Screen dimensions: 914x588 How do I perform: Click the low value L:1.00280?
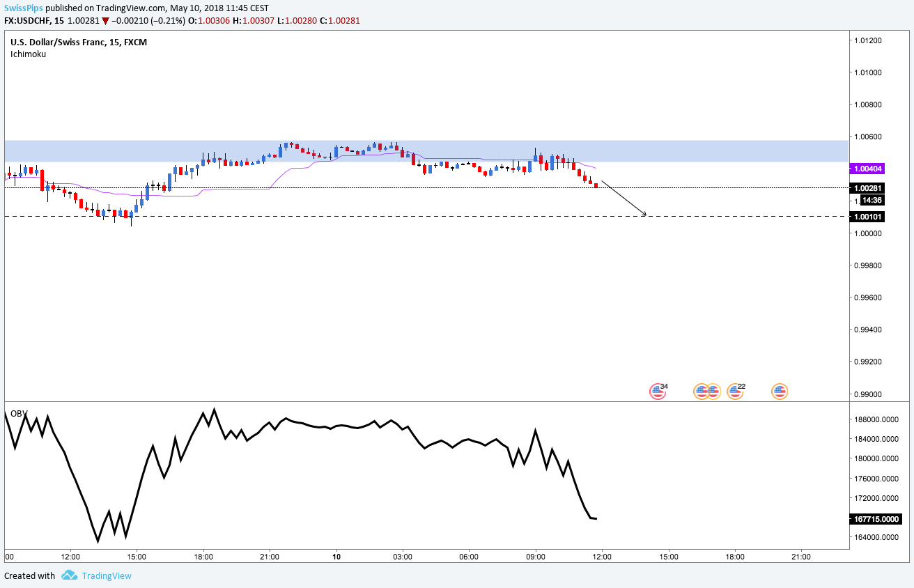[x=297, y=21]
